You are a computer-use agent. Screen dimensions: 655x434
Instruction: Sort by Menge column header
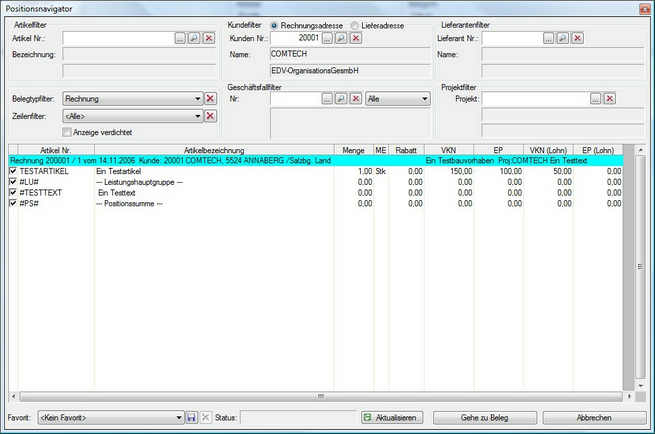point(354,150)
